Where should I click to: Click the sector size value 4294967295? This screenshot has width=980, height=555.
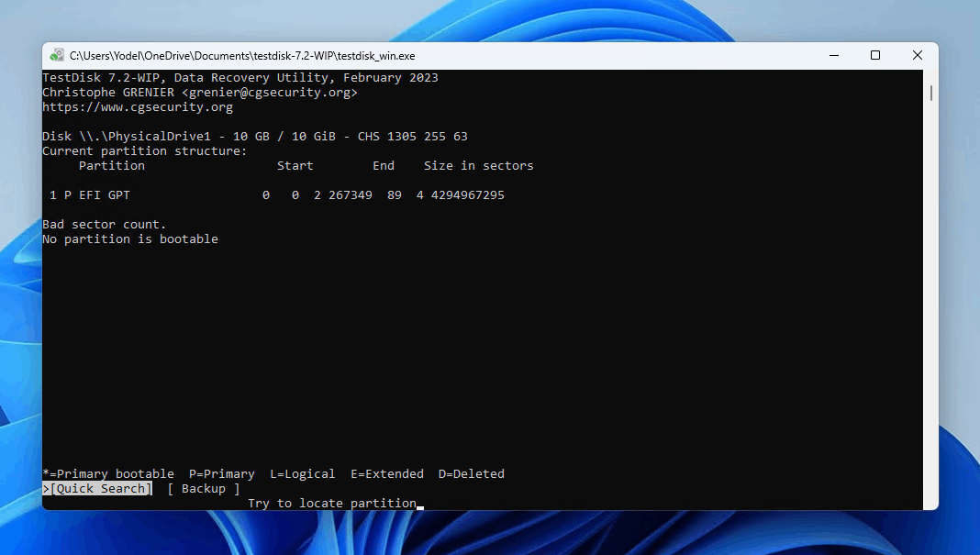pos(467,195)
